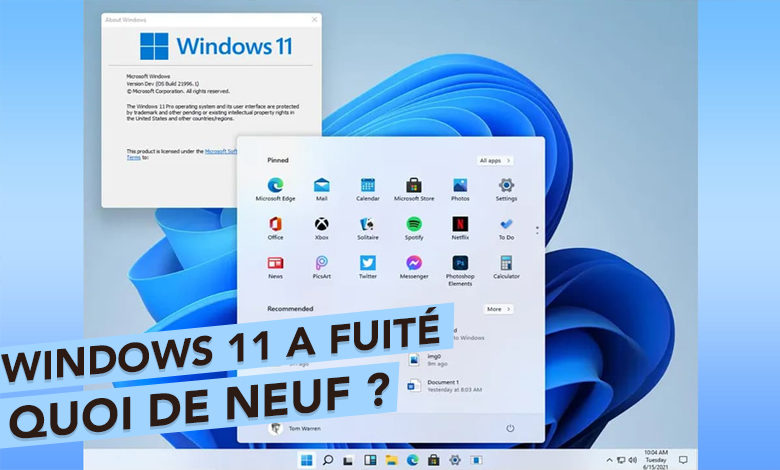Open Task View on the taskbar
Viewport: 780px width, 470px height.
(x=349, y=460)
